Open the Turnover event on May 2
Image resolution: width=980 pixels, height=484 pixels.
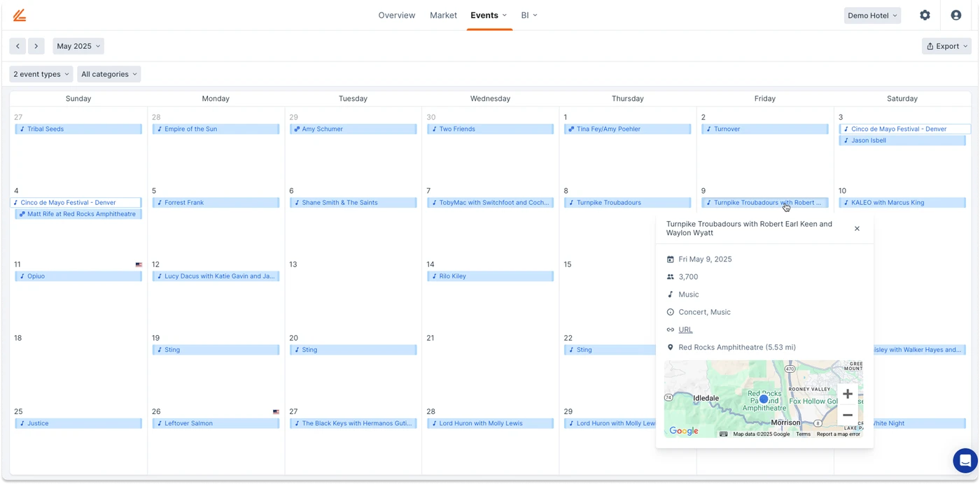click(764, 129)
